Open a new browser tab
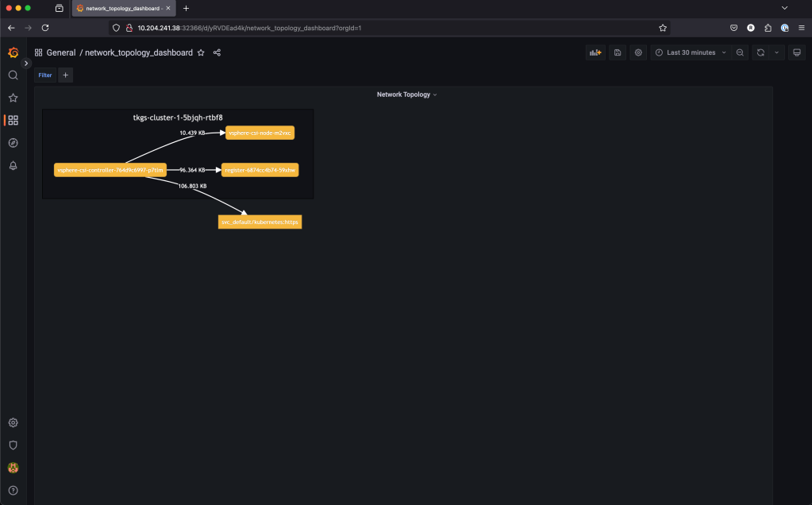This screenshot has height=505, width=812. click(186, 8)
